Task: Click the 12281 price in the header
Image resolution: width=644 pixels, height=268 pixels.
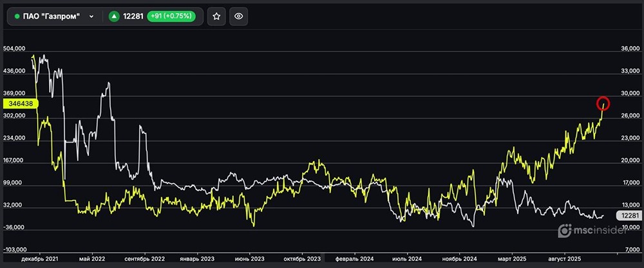Action: pos(132,16)
